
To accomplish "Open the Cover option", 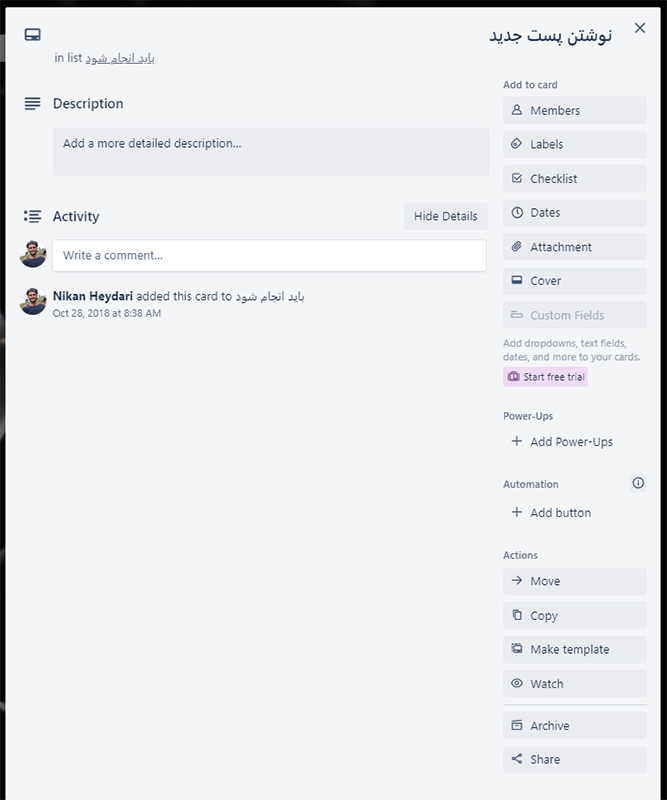I will 575,281.
